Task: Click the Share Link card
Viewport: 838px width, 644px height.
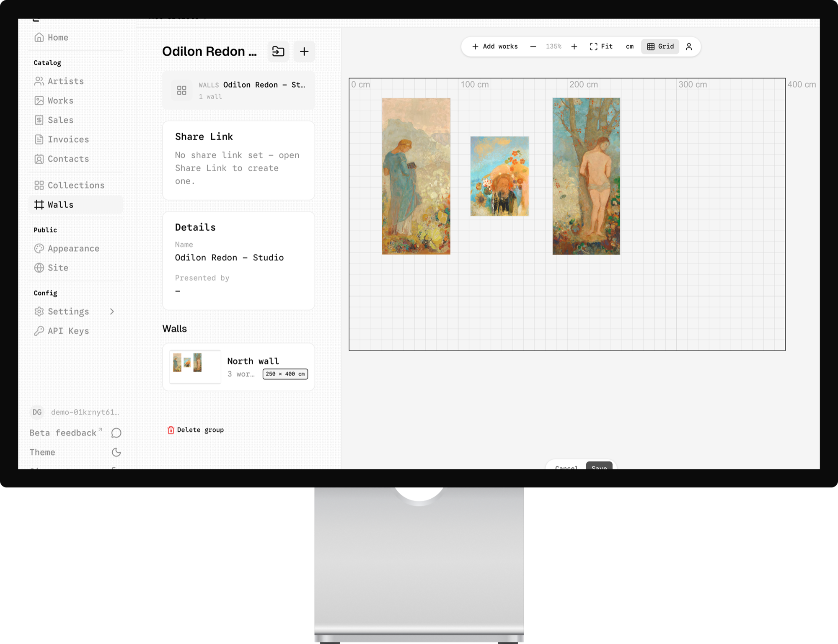Action: 238,160
